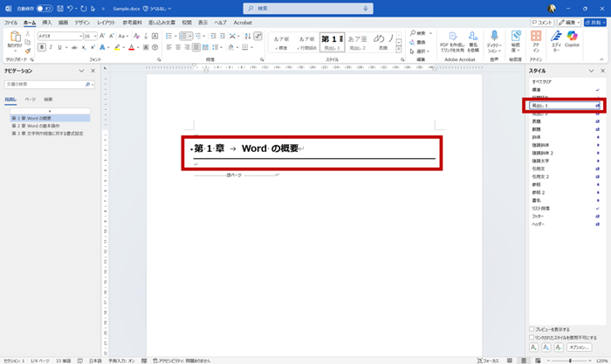Open the Insert (挿入) ribbon tab
611x364 pixels.
point(47,22)
